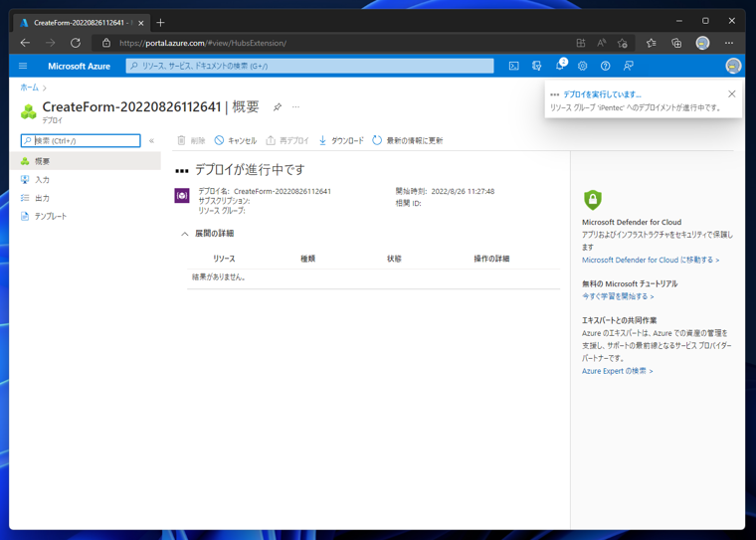The width and height of the screenshot is (756, 540).
Task: Collapse the 展開の詳細 section
Action: coord(185,234)
